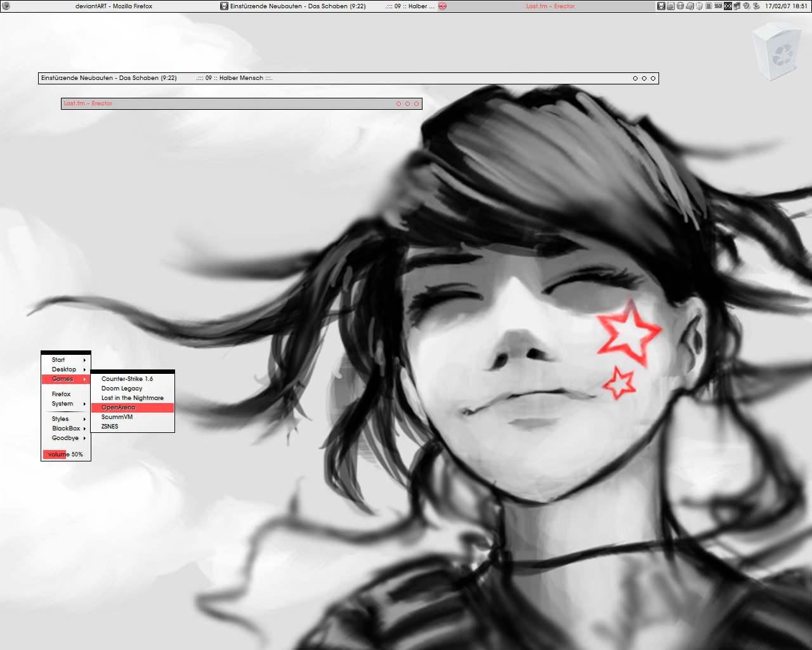This screenshot has width=812, height=650.
Task: Click the round drive tray icon
Action: coord(680,6)
